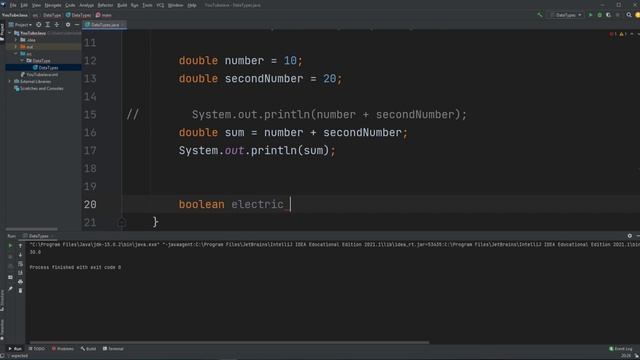Start the debugger with the bug icon
The width and height of the screenshot is (640, 360).
(600, 15)
